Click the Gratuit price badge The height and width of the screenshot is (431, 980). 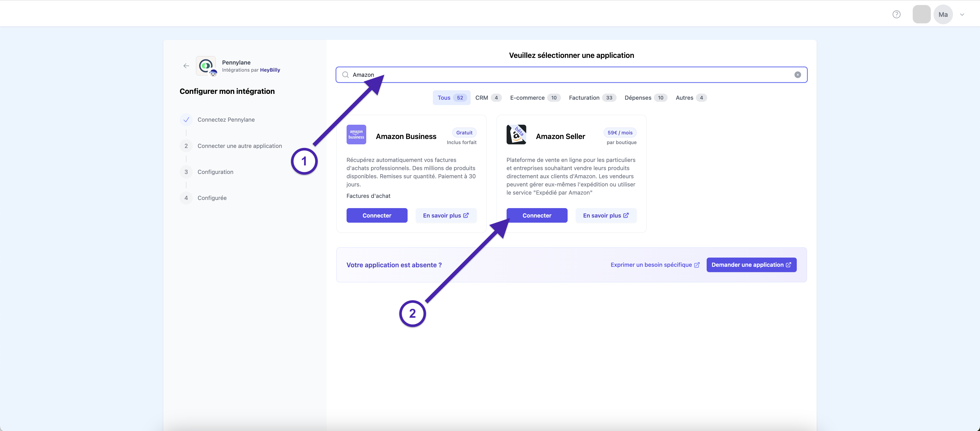coord(464,133)
